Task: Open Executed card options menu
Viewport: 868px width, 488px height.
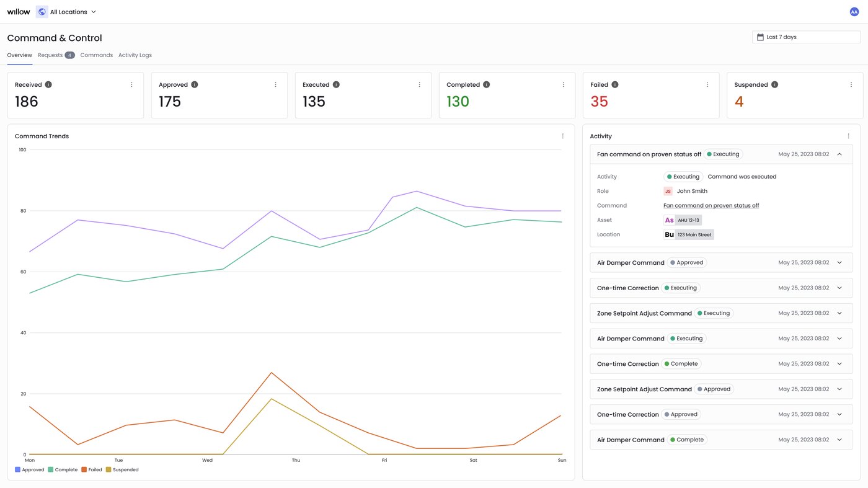Action: point(419,84)
